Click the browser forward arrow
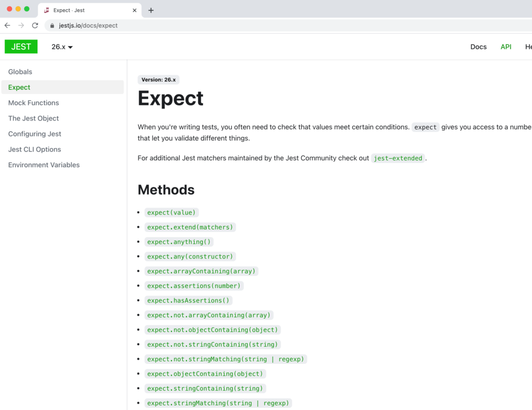The width and height of the screenshot is (532, 410). click(21, 25)
